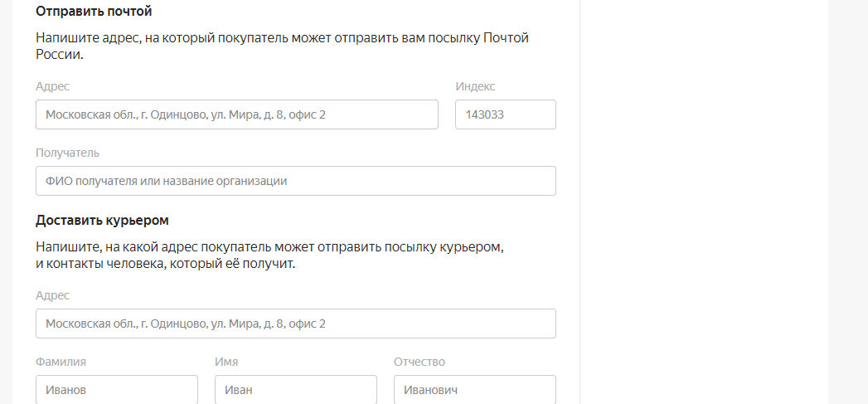868x404 pixels.
Task: Click the Имя label text
Action: pos(226,362)
